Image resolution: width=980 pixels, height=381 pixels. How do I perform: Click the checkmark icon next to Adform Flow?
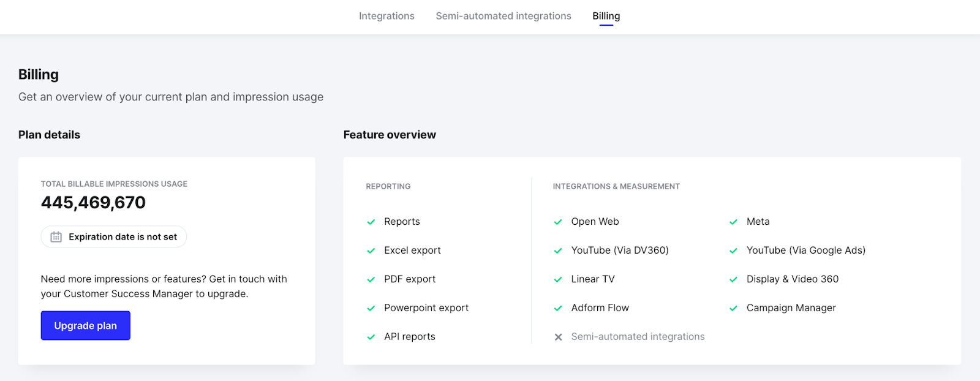coord(558,308)
